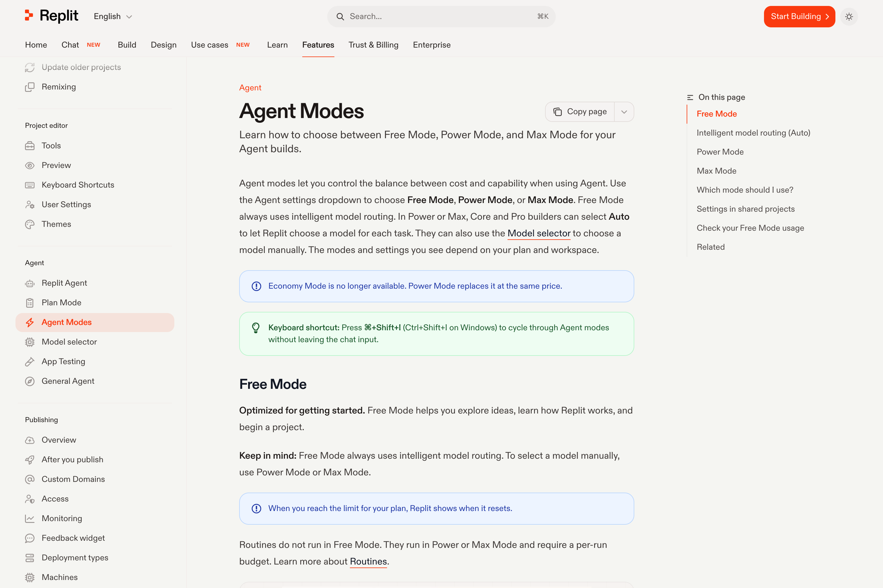Open Deployment types in sidebar
Image resolution: width=883 pixels, height=588 pixels.
75,558
